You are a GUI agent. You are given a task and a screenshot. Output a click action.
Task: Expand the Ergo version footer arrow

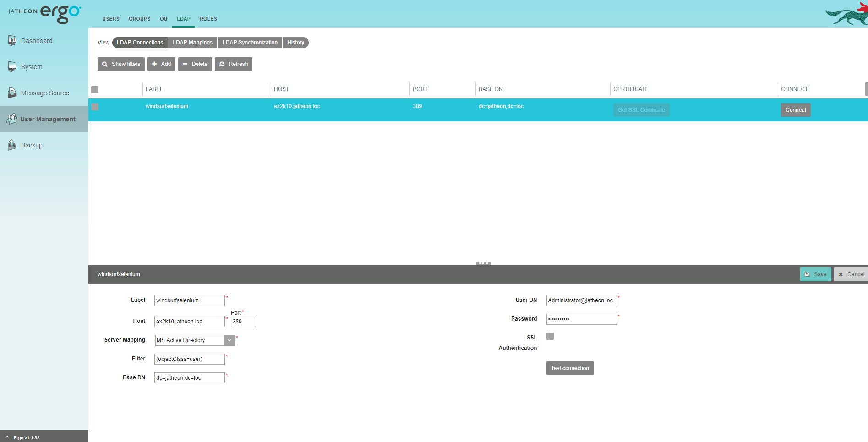tap(7, 437)
